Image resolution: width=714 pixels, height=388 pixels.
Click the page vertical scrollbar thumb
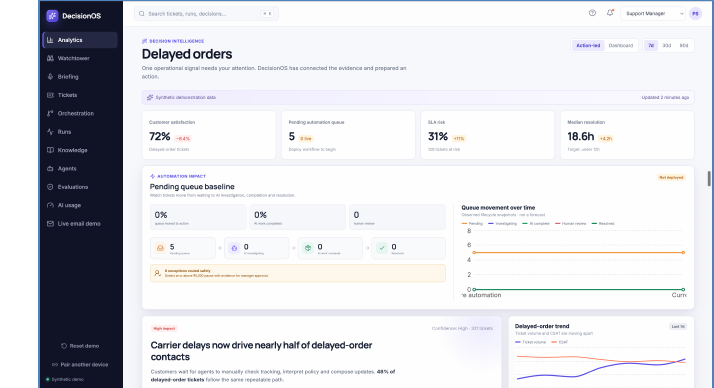point(709,179)
